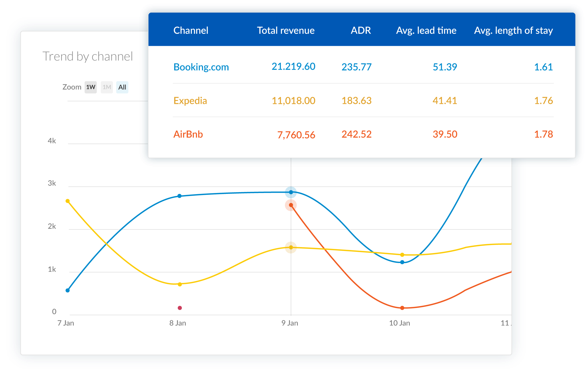Open the Booking.com channel link
Image resolution: width=588 pixels, height=376 pixels.
201,67
